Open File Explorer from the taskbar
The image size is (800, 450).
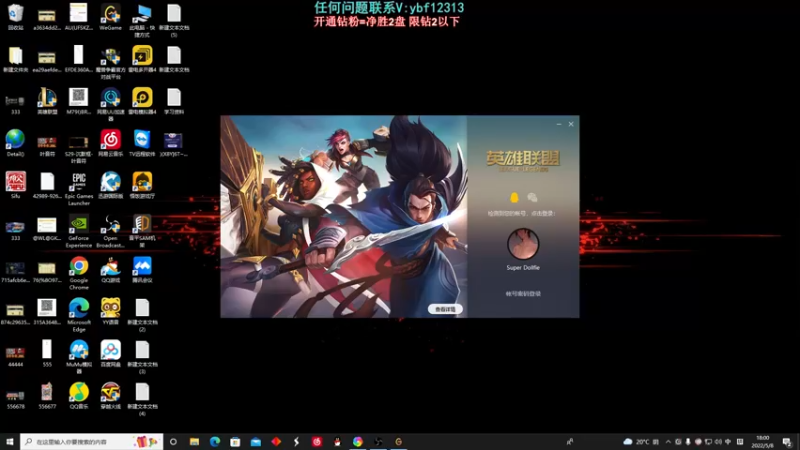point(194,441)
